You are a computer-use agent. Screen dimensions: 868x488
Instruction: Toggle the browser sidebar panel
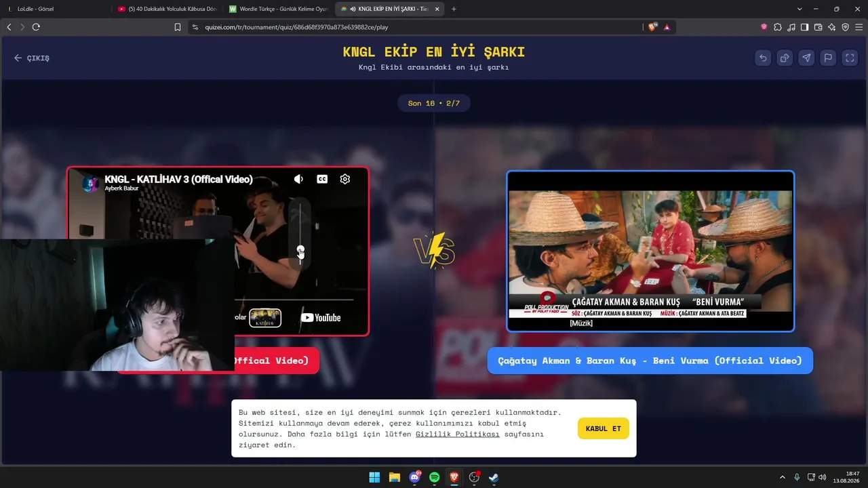pos(805,27)
